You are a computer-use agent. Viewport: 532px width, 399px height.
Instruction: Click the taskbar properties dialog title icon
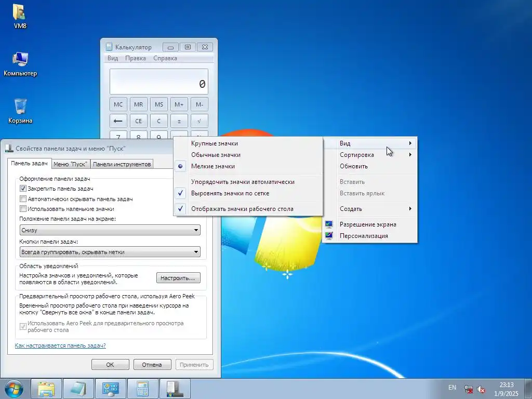click(x=9, y=148)
